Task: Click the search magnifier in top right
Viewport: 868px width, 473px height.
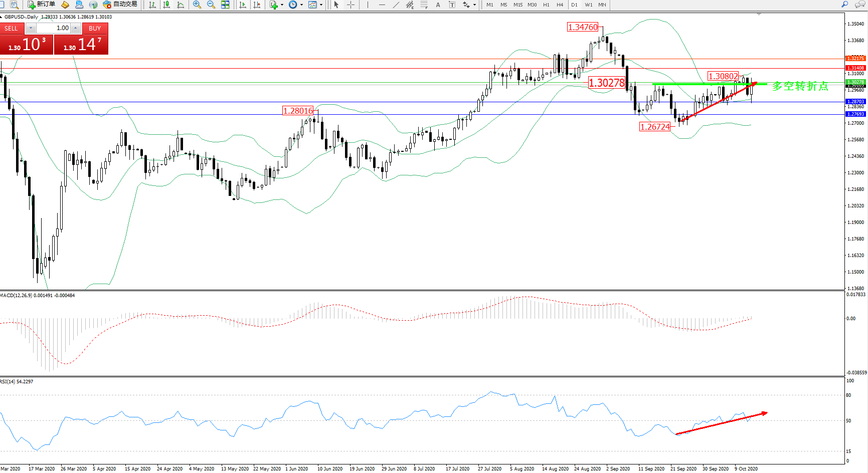Action: 845,5
